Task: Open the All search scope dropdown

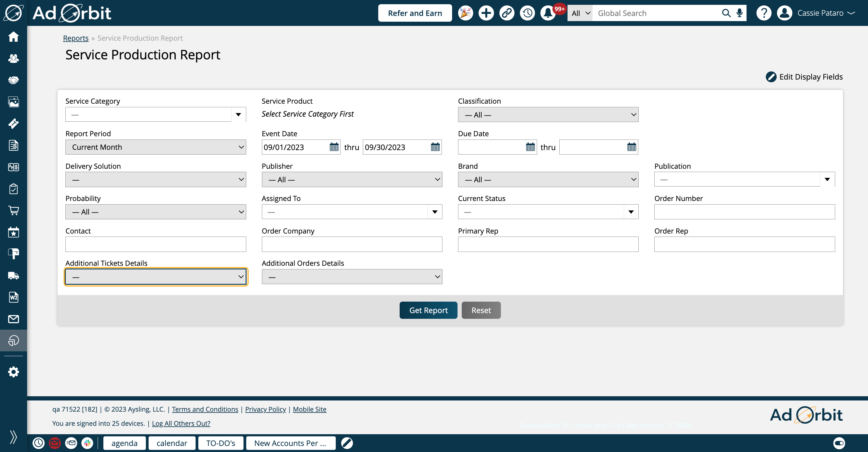Action: (x=580, y=13)
